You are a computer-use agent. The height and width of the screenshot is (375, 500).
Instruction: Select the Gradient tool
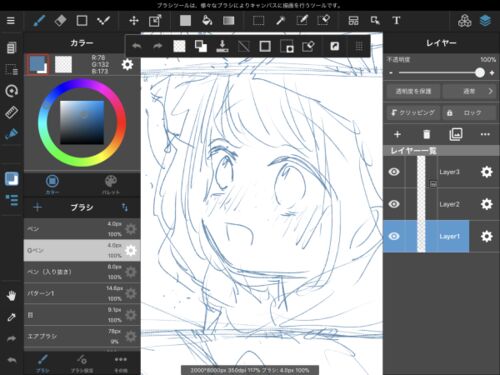(x=229, y=21)
